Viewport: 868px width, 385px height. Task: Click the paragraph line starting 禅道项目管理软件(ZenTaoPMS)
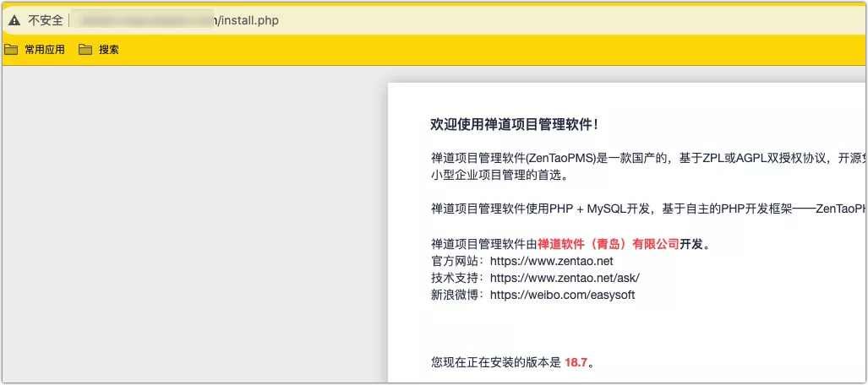648,159
